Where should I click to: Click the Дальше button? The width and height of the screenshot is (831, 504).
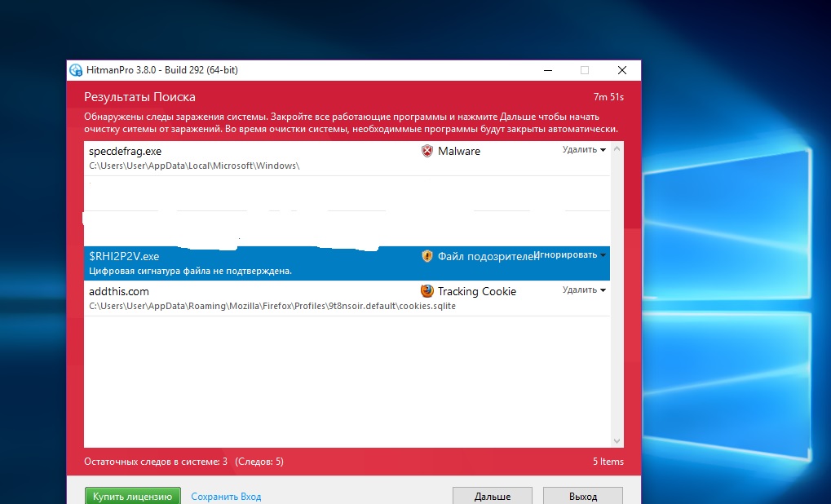[493, 496]
